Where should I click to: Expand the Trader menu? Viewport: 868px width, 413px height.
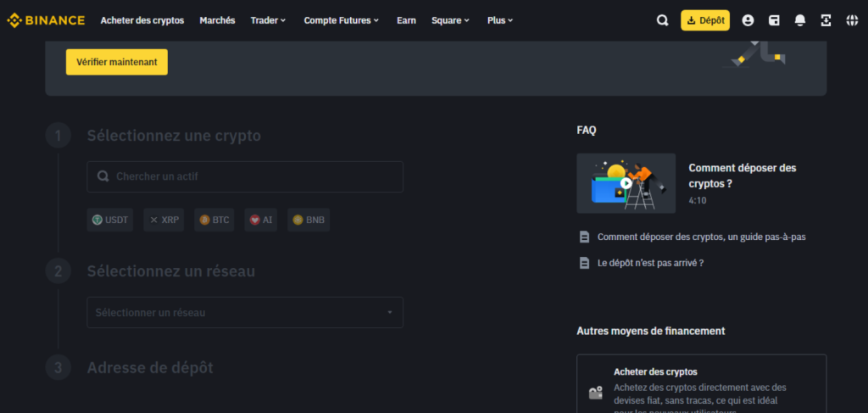tap(269, 20)
